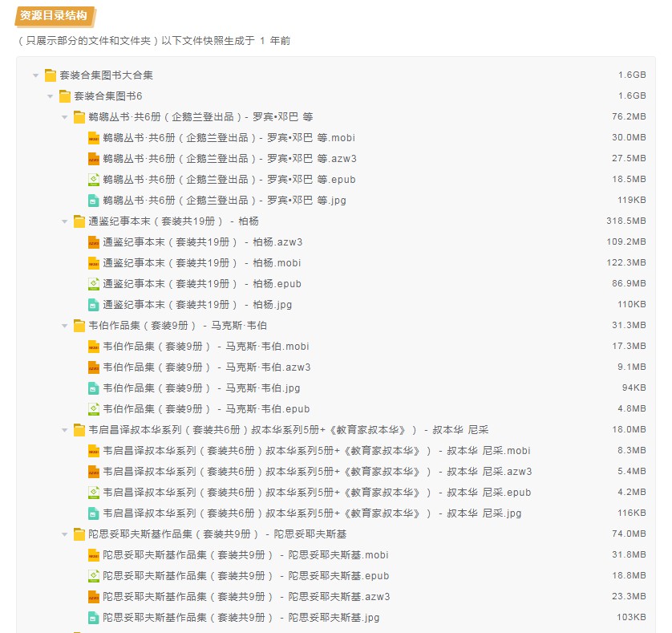Click the mobi icon of 韦伯作品集 file

tap(94, 347)
